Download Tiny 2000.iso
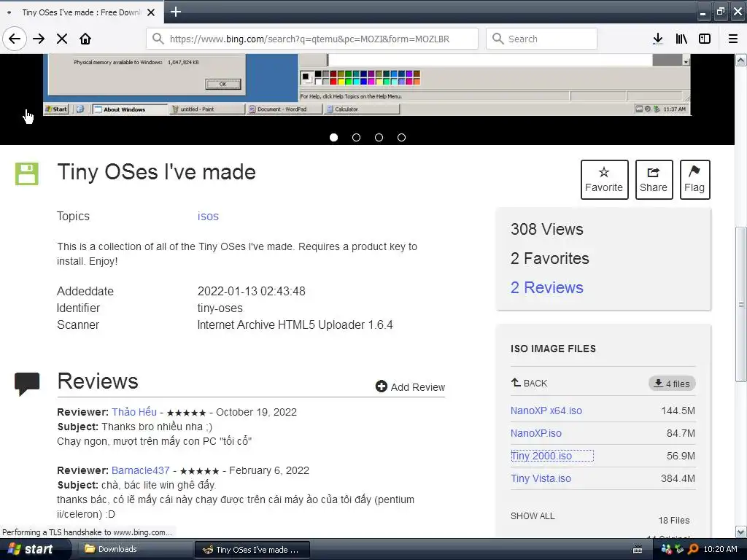Image resolution: width=747 pixels, height=560 pixels. point(541,456)
